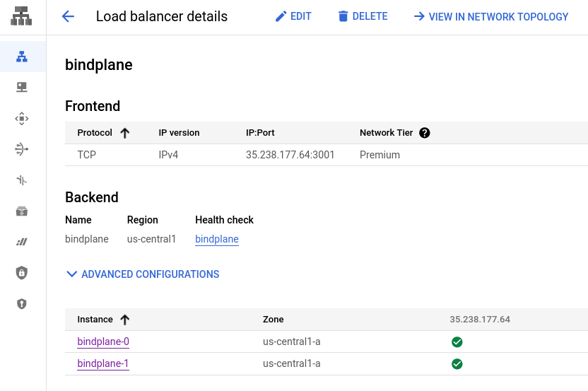The width and height of the screenshot is (588, 391).
Task: Sort by the Instance column header
Action: (x=95, y=320)
